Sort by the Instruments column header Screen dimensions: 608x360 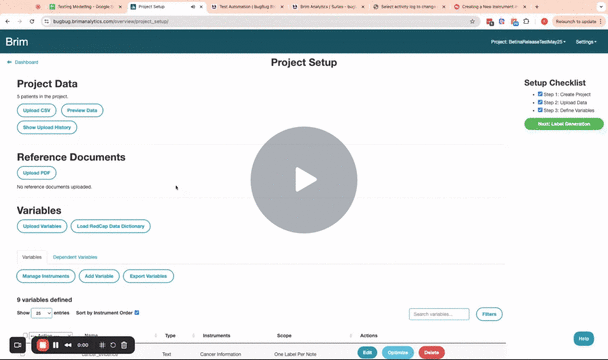pos(216,336)
